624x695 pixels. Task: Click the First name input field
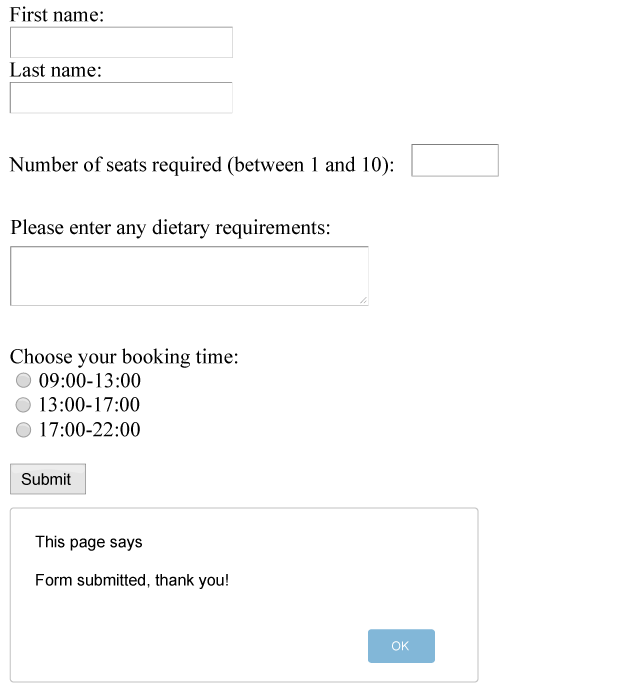[x=121, y=42]
